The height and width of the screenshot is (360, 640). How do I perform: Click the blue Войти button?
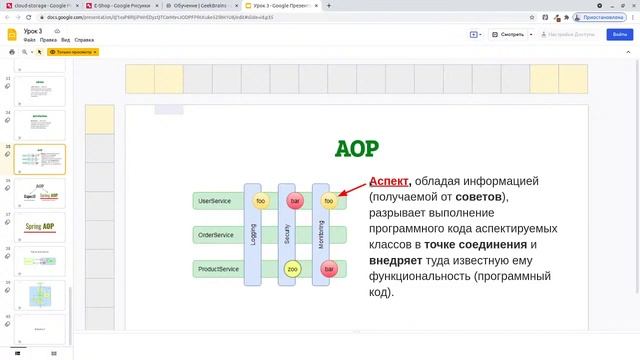[620, 35]
